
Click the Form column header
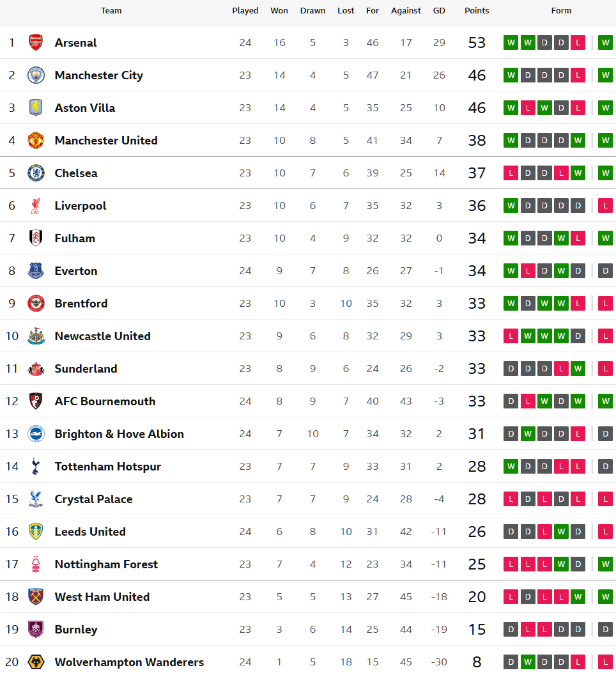pos(561,11)
